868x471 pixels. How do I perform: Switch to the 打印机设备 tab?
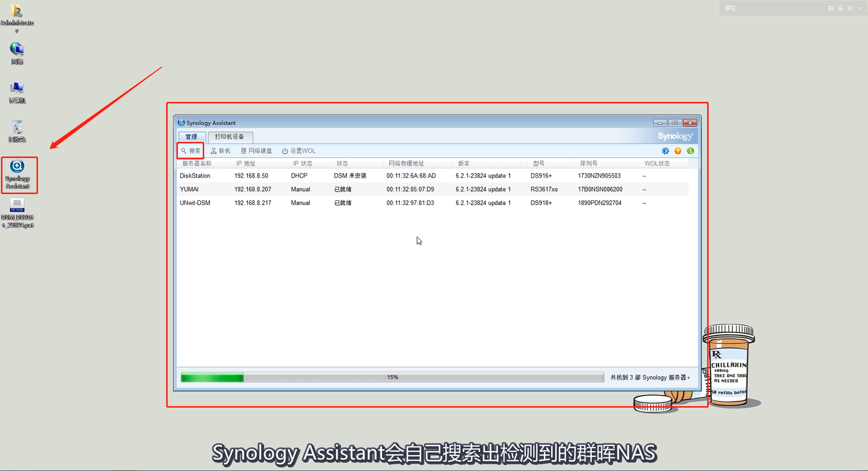pos(230,137)
